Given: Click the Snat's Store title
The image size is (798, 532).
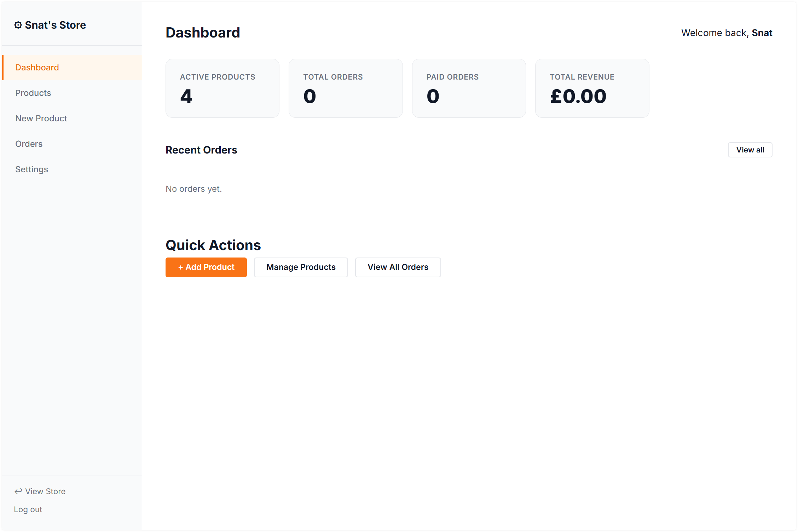Looking at the screenshot, I should 55,25.
